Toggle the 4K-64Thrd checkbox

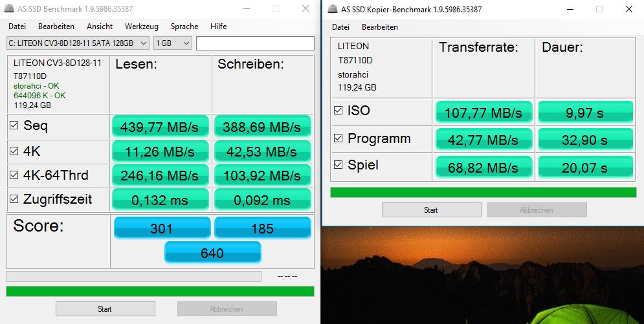pos(14,175)
